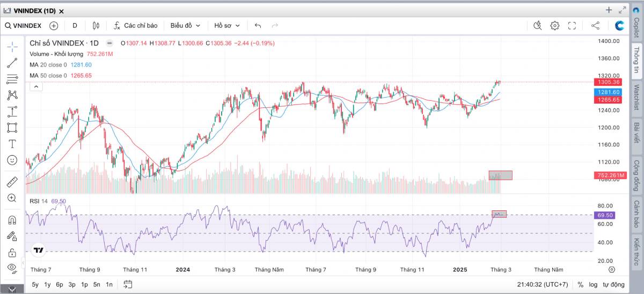Select the text annotation tool

tap(12, 144)
